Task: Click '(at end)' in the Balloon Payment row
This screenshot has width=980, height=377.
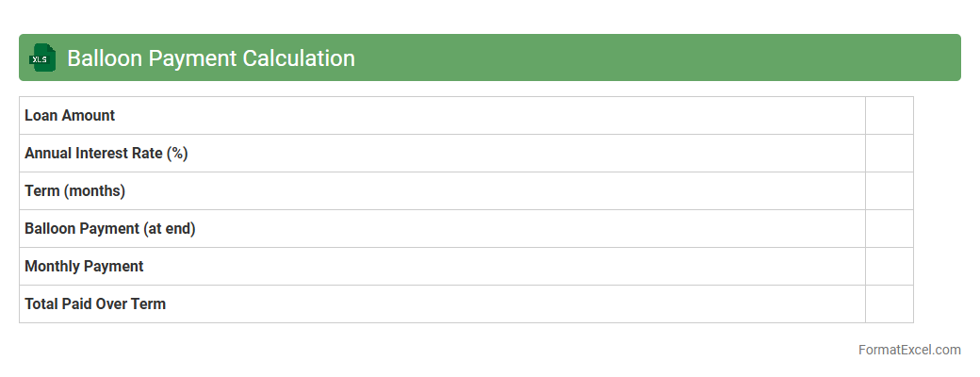Action: 170,229
